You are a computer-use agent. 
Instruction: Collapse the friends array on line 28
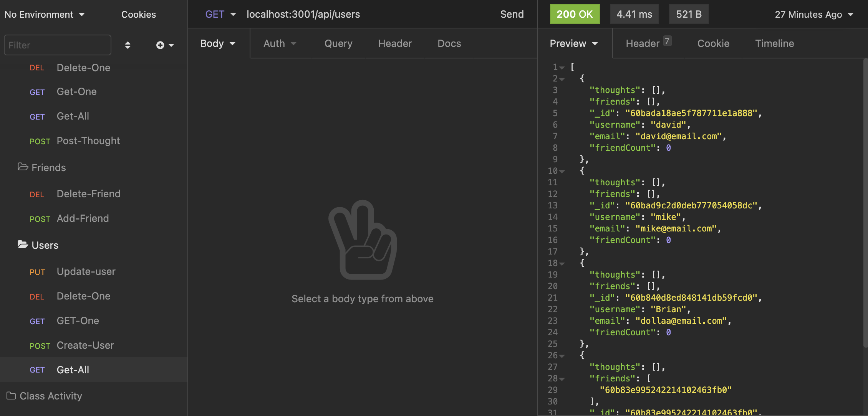[x=562, y=378]
